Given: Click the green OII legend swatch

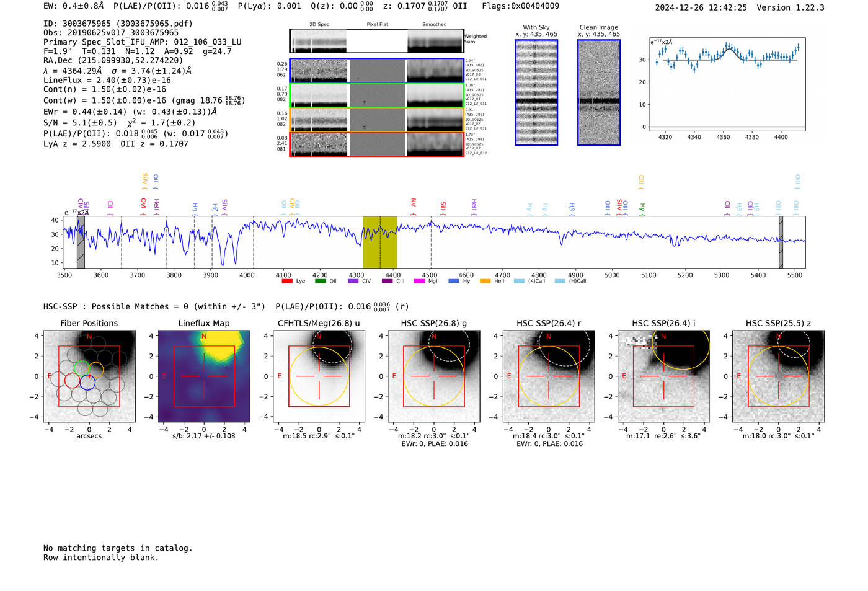Looking at the screenshot, I should [320, 281].
